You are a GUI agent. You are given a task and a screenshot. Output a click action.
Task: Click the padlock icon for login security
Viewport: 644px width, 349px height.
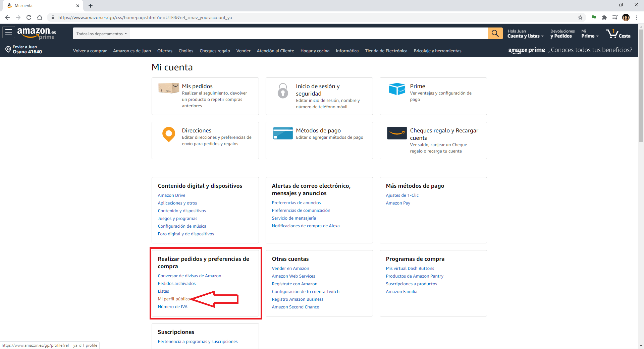(x=283, y=91)
